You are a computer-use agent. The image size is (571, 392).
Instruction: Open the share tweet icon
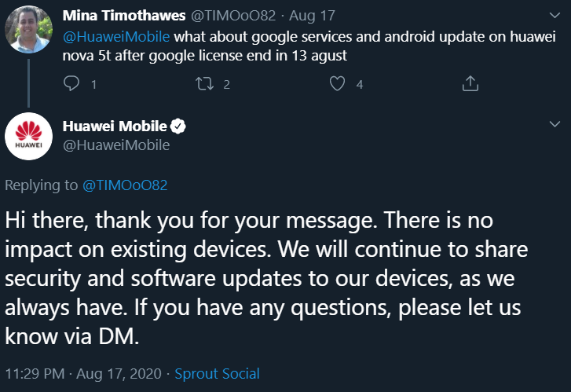[470, 83]
